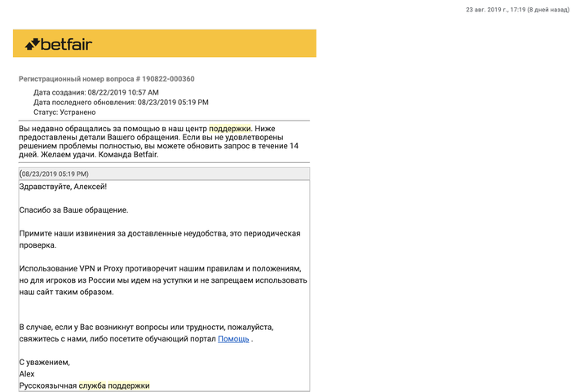Open the Помощь help portal link
Image resolution: width=571 pixels, height=392 pixels.
(233, 339)
